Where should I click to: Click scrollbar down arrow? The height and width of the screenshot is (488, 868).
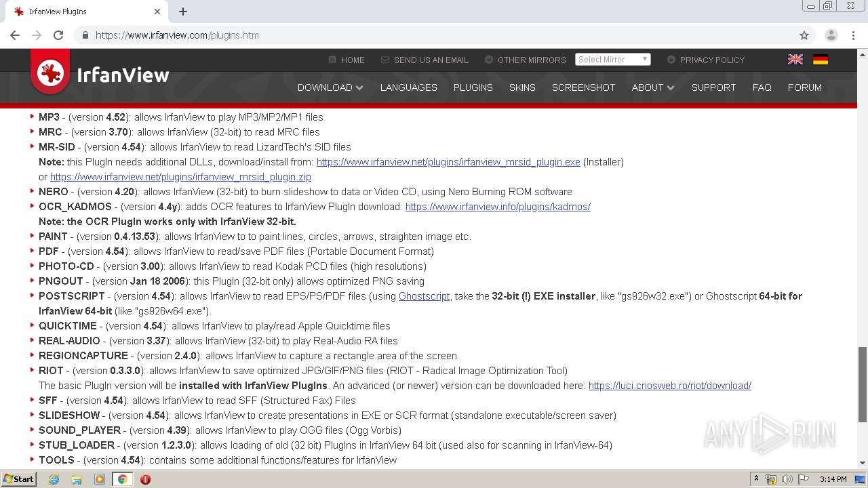863,462
